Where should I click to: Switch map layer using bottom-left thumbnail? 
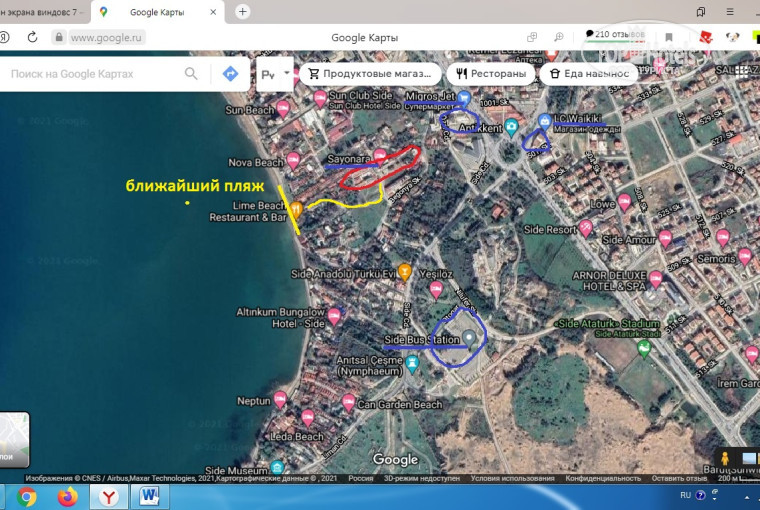tap(14, 439)
